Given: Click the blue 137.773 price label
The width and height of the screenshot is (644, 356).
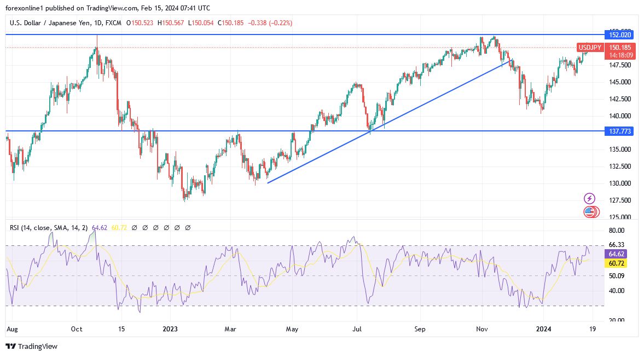Looking at the screenshot, I should pyautogui.click(x=619, y=131).
